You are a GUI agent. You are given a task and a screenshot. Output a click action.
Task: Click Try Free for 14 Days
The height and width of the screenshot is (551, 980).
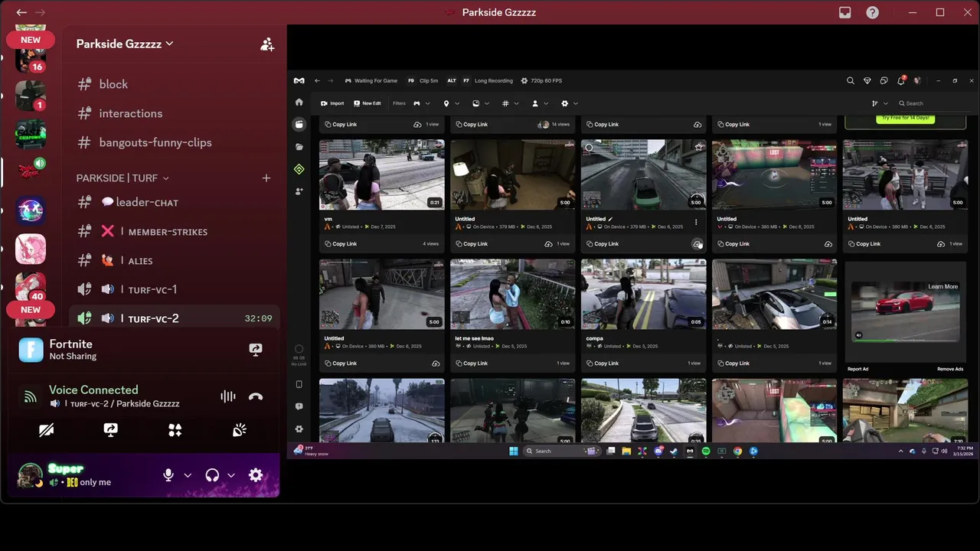point(905,118)
